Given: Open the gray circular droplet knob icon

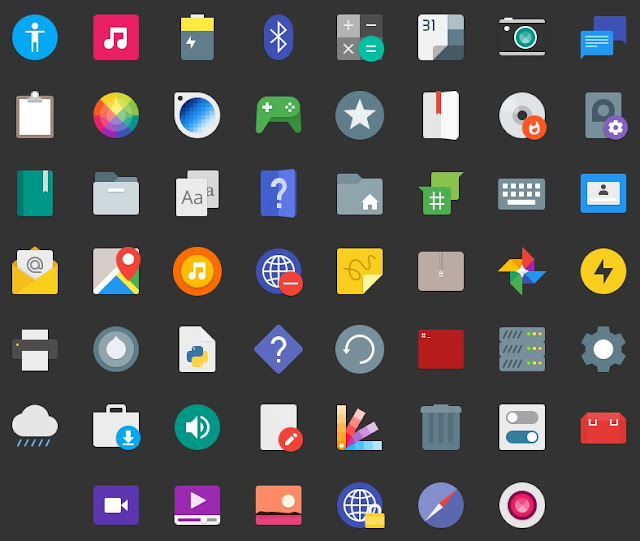Looking at the screenshot, I should pos(116,349).
